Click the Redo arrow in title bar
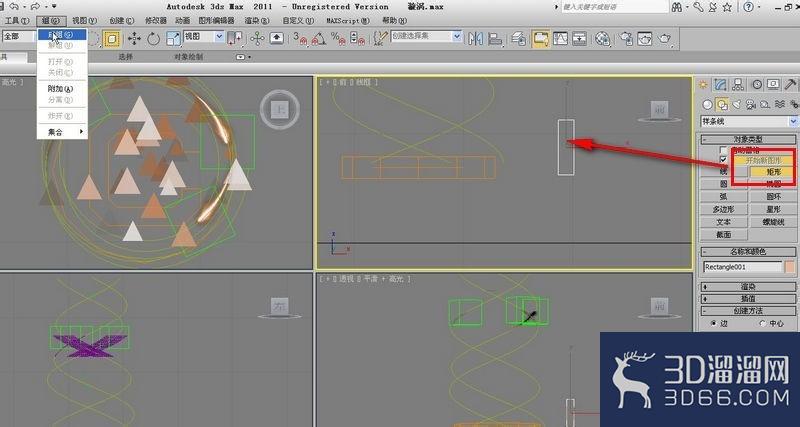Image resolution: width=800 pixels, height=427 pixels. (x=35, y=7)
